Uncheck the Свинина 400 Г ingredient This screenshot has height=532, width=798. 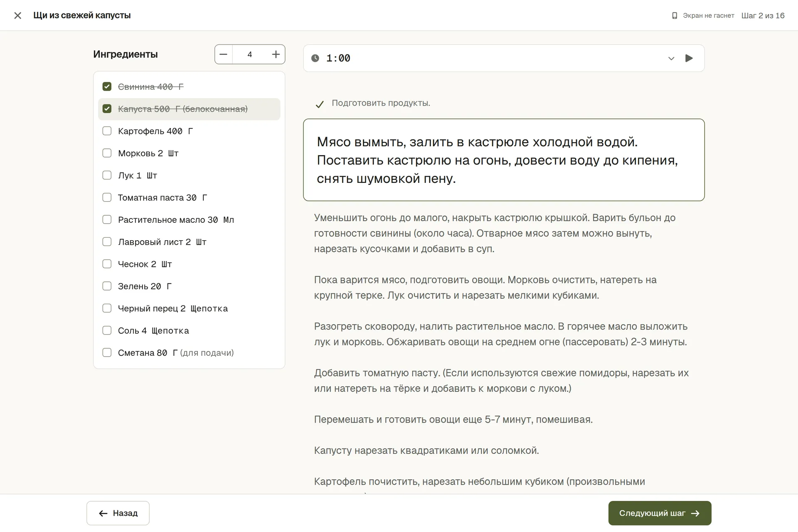[107, 86]
